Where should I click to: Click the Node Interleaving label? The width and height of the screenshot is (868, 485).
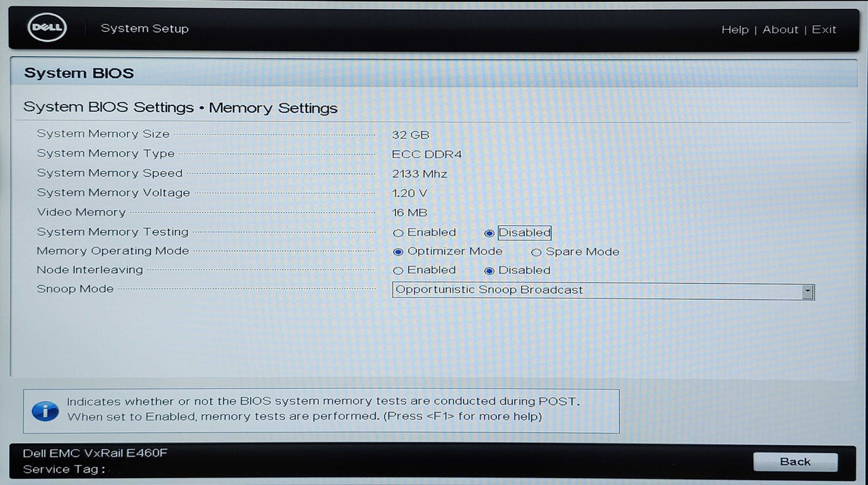89,270
